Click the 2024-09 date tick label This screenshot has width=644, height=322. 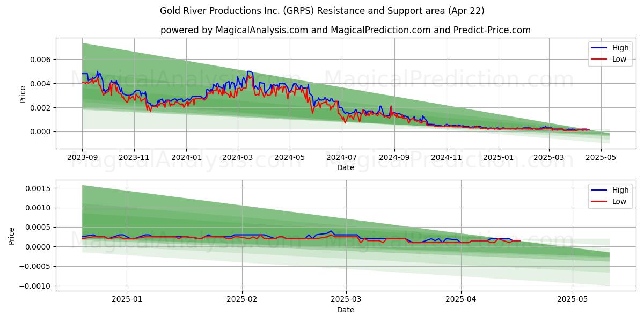(394, 158)
